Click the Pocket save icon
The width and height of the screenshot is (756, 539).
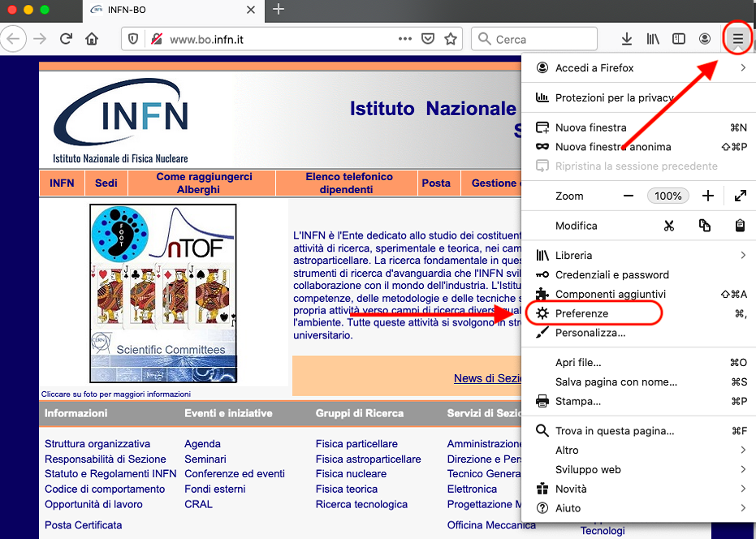click(428, 39)
